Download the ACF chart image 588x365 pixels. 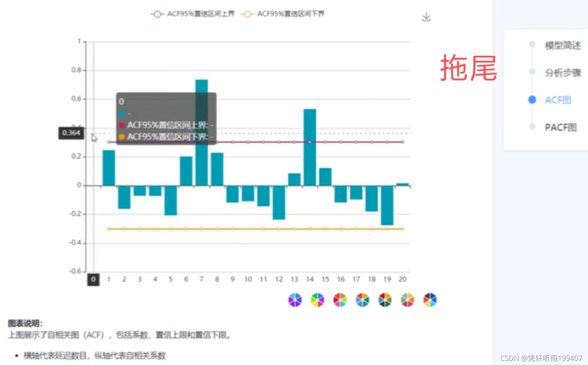[x=426, y=17]
